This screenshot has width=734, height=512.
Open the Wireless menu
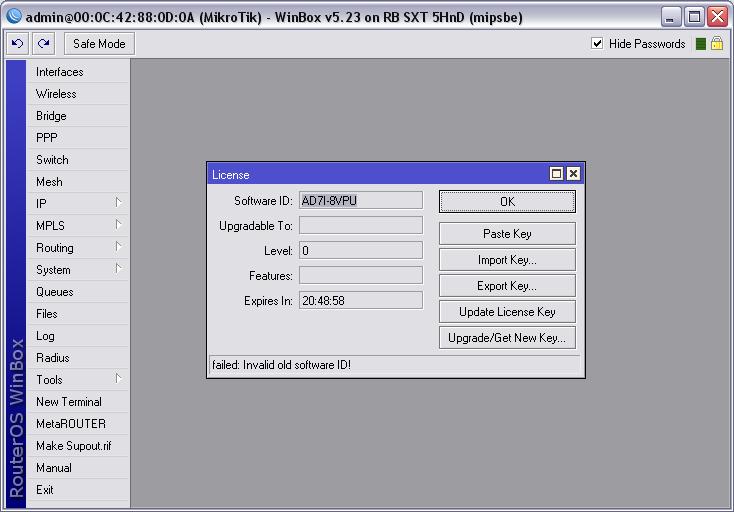(x=78, y=94)
